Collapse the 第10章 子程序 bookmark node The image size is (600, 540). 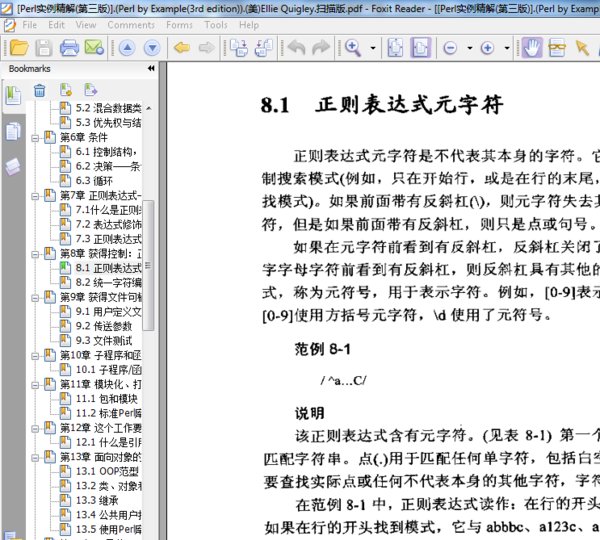coord(35,356)
